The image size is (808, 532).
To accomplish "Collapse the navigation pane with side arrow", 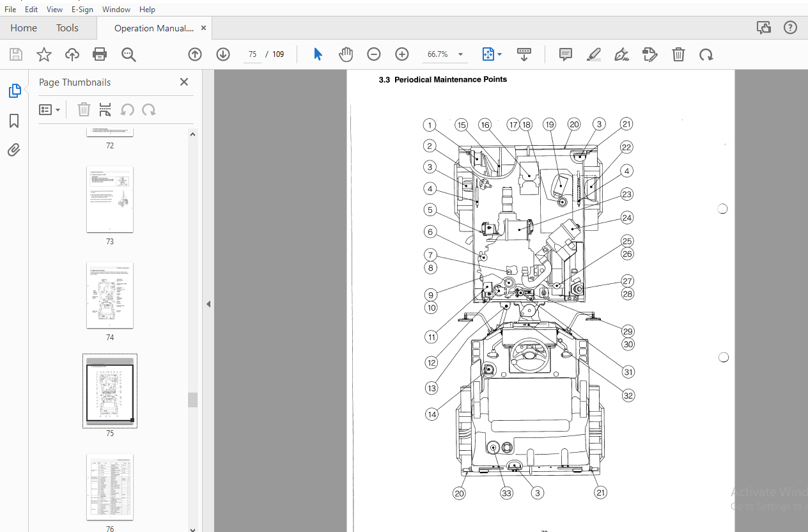I will [x=208, y=304].
